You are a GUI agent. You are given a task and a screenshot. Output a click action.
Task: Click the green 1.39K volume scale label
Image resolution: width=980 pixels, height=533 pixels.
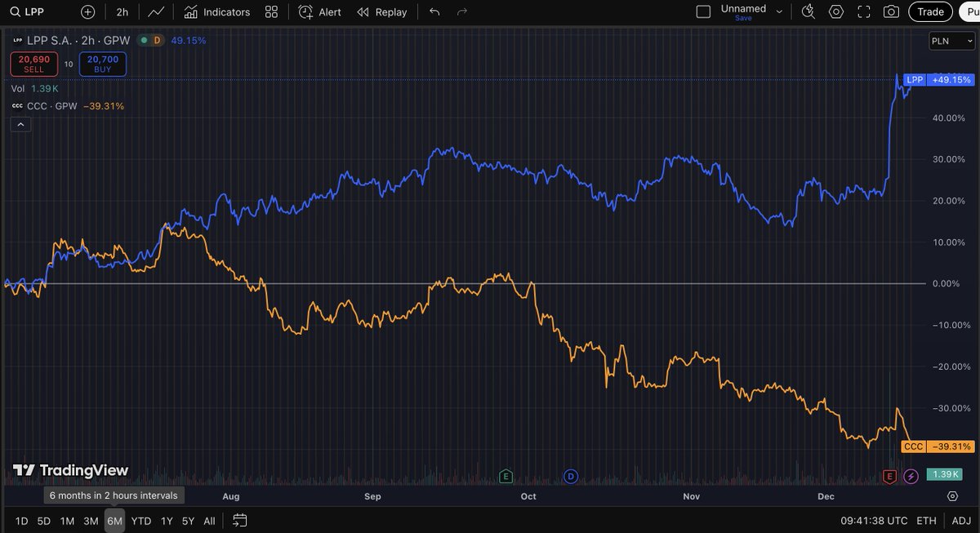945,474
